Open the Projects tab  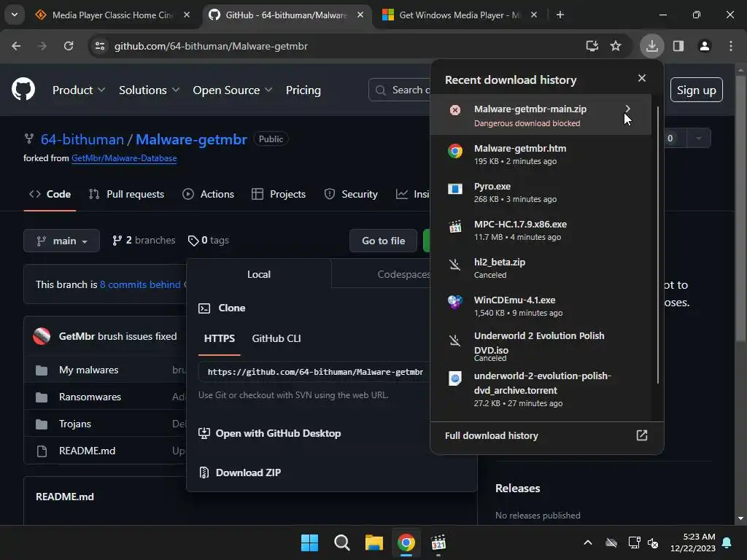pos(279,194)
